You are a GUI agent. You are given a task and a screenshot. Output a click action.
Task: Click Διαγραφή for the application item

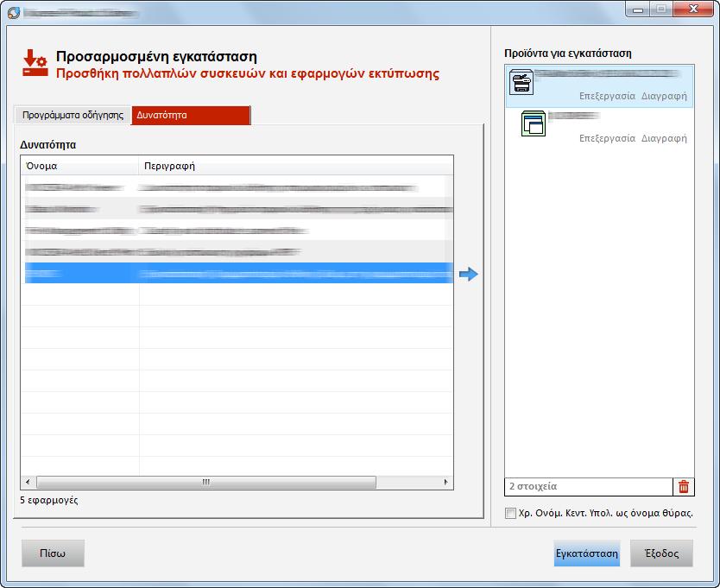coord(664,138)
